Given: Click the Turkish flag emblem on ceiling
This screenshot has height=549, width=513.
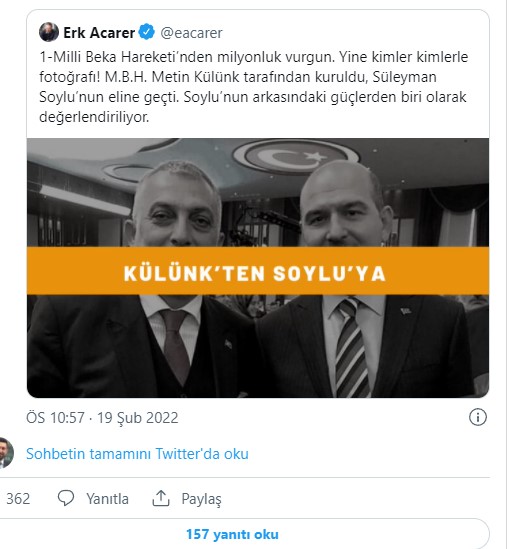Looking at the screenshot, I should (293, 156).
